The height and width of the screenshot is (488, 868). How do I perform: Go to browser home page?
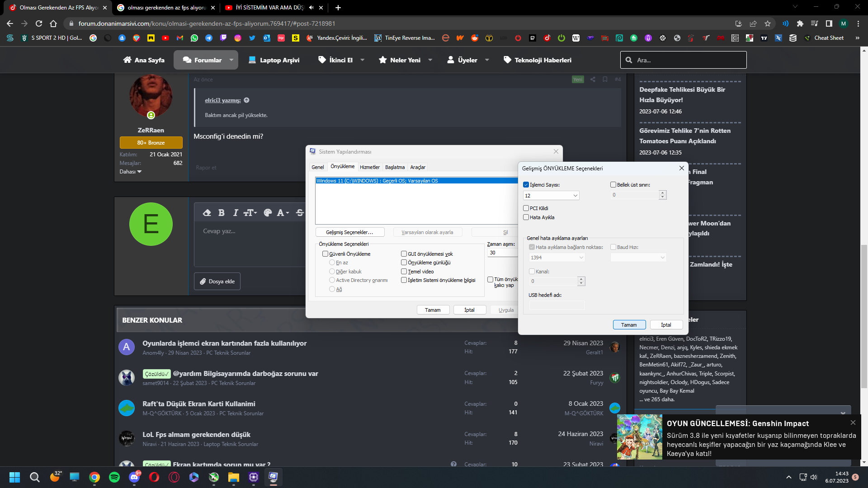(x=53, y=23)
